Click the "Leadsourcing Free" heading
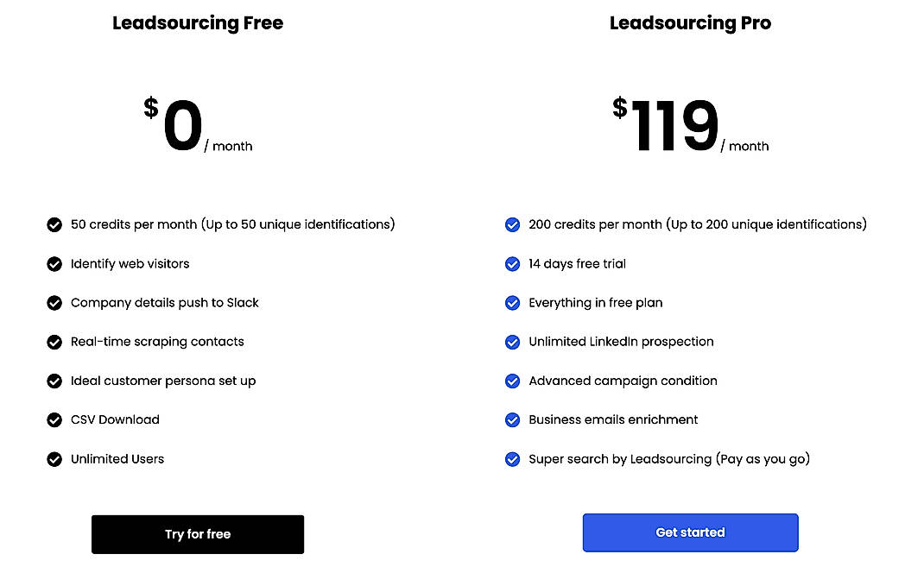 197,22
